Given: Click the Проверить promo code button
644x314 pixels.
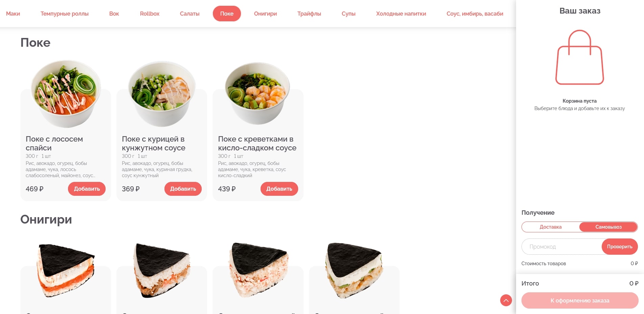Looking at the screenshot, I should pos(620,247).
